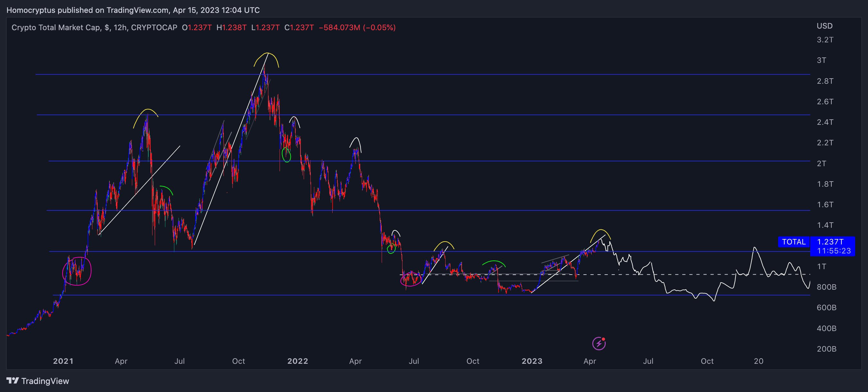Click the 2.6T price axis label
This screenshot has width=868, height=392.
click(825, 102)
